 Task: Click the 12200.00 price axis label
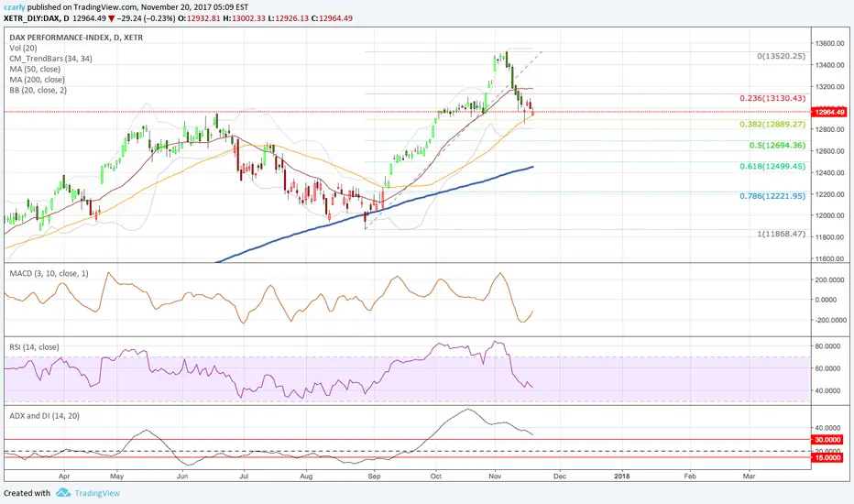tap(829, 194)
